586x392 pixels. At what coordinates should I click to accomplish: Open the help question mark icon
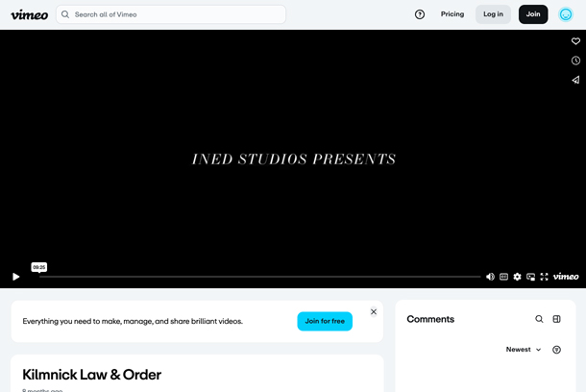[420, 14]
